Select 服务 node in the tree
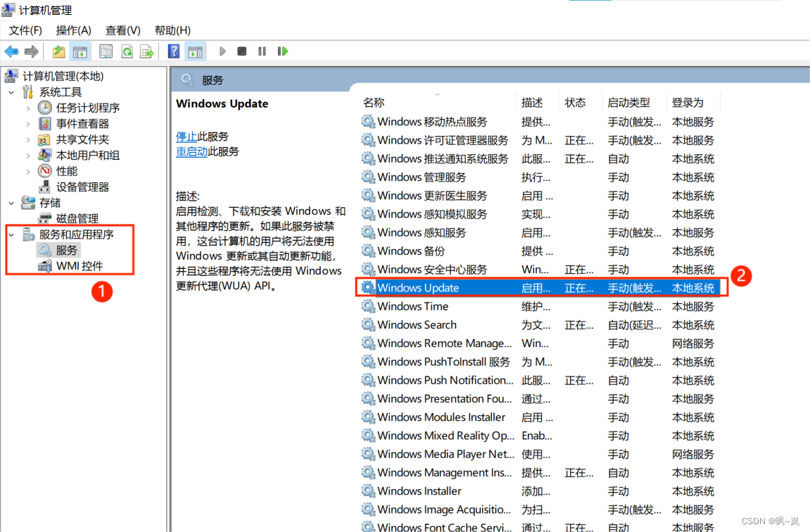Viewport: 810px width, 532px height. tap(67, 250)
